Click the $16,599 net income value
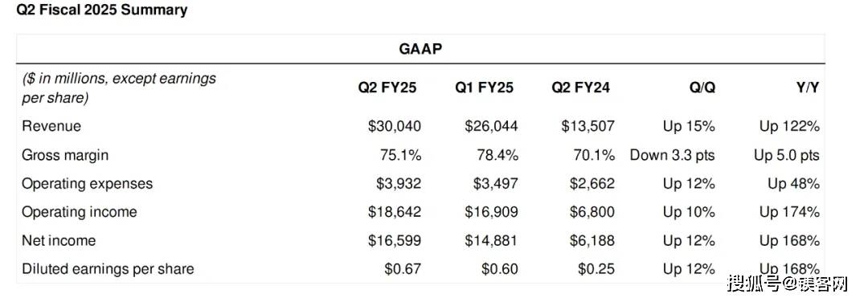Image resolution: width=868 pixels, height=302 pixels. pyautogui.click(x=395, y=241)
